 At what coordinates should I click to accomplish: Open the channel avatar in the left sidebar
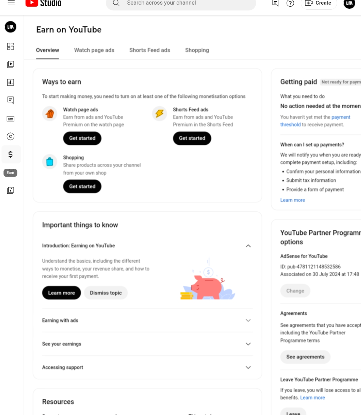[11, 27]
